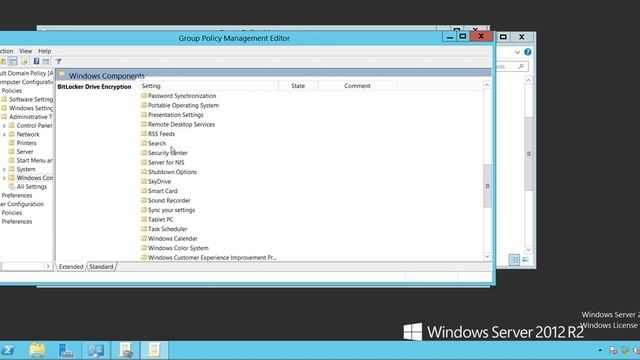Expand the Windows Components tree node

(4, 178)
